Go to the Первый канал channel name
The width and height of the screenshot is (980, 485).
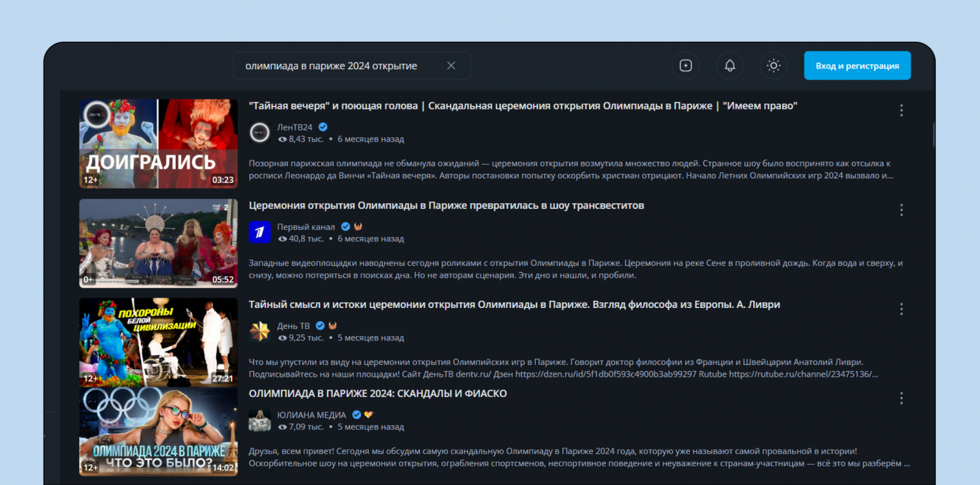click(306, 227)
